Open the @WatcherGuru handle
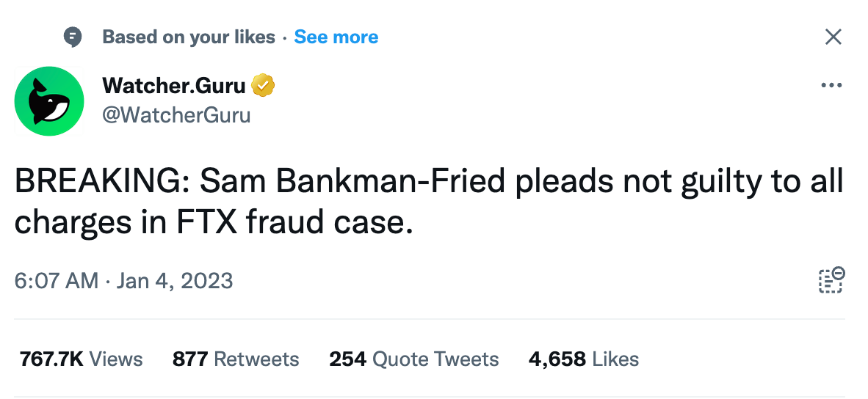 click(176, 115)
